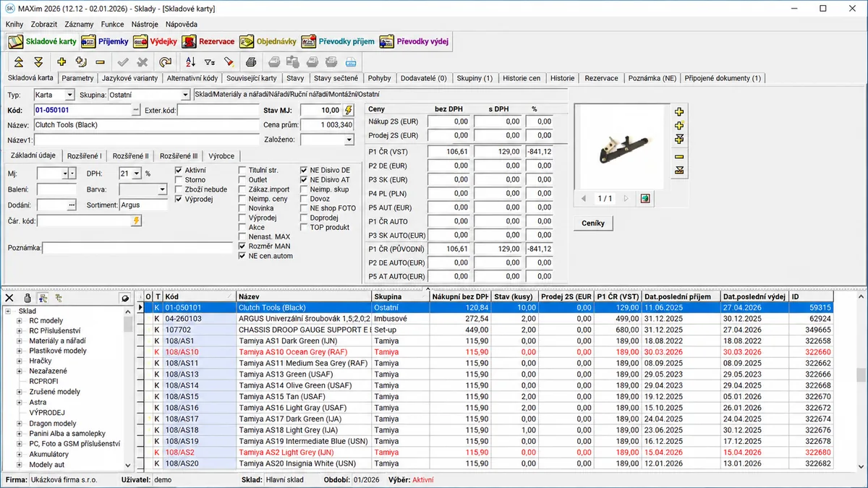Open the Rezervace module in the top toolbar

pyautogui.click(x=208, y=41)
